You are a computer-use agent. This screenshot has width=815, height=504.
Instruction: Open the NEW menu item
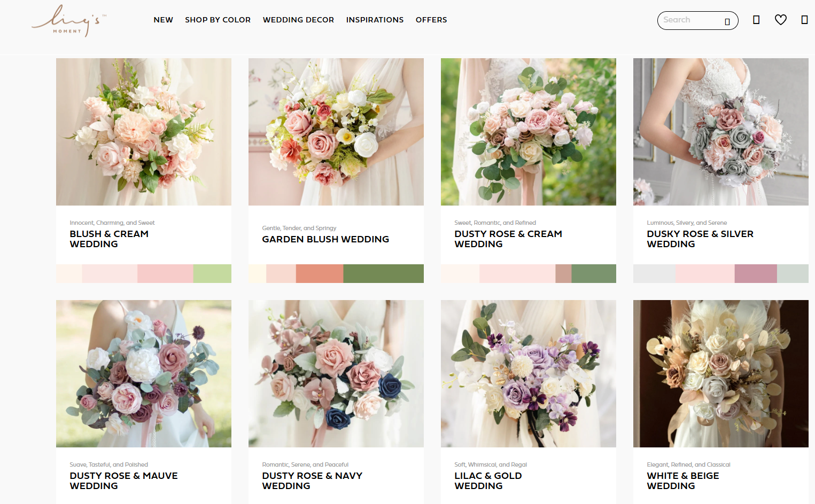click(x=163, y=20)
